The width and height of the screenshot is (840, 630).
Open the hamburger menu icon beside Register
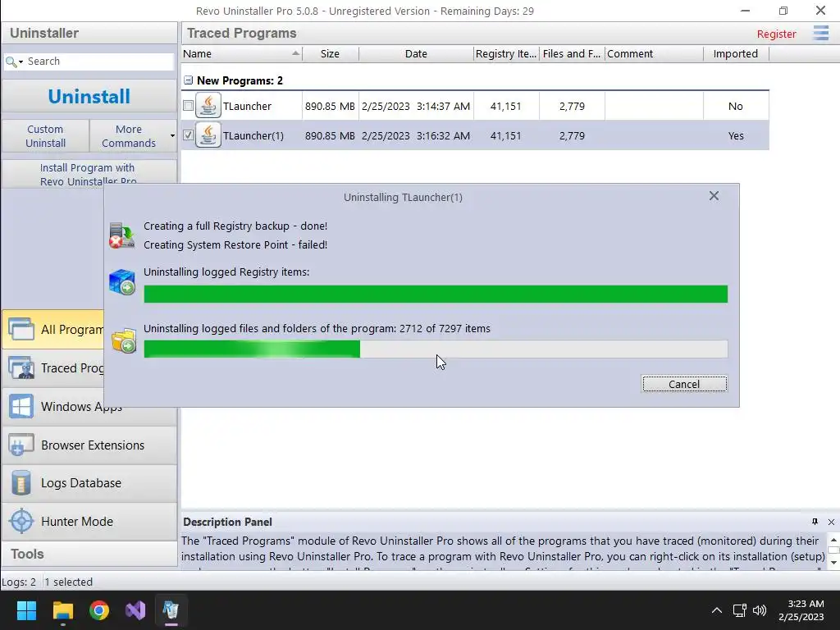pyautogui.click(x=820, y=33)
